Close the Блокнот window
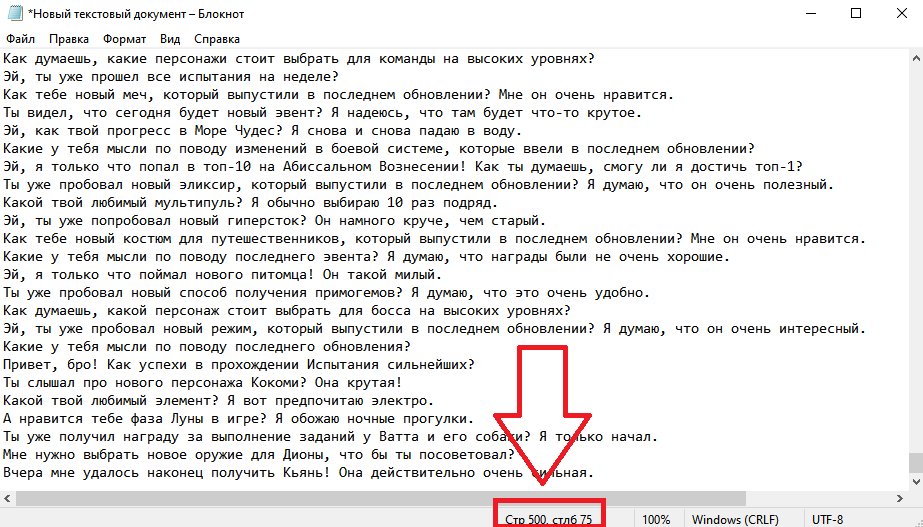Screen dimensions: 923x527 pyautogui.click(x=901, y=13)
